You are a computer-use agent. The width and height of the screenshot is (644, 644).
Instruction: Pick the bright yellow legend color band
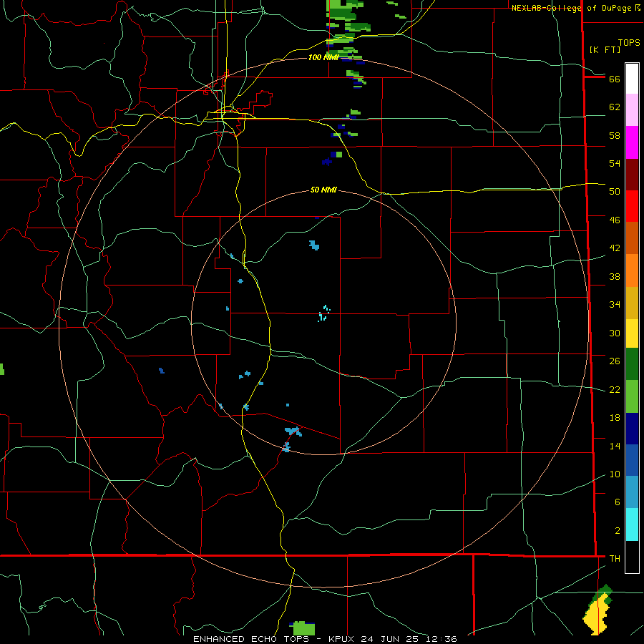[x=632, y=333]
